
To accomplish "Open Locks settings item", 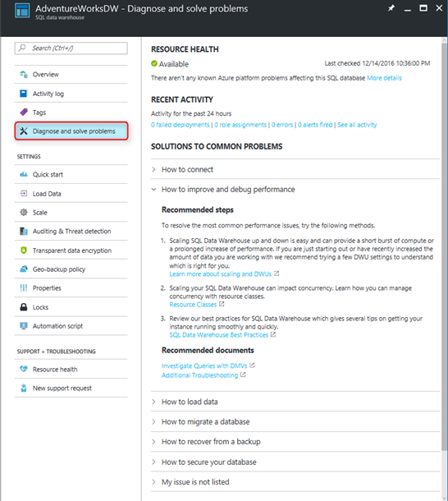I will click(x=71, y=307).
